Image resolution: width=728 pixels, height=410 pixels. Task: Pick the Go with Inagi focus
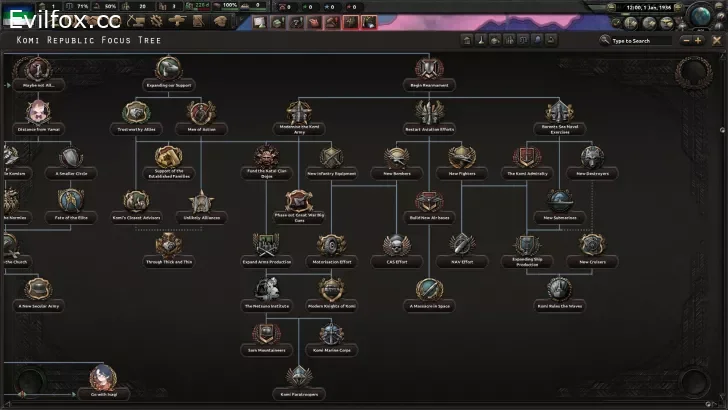coord(103,379)
